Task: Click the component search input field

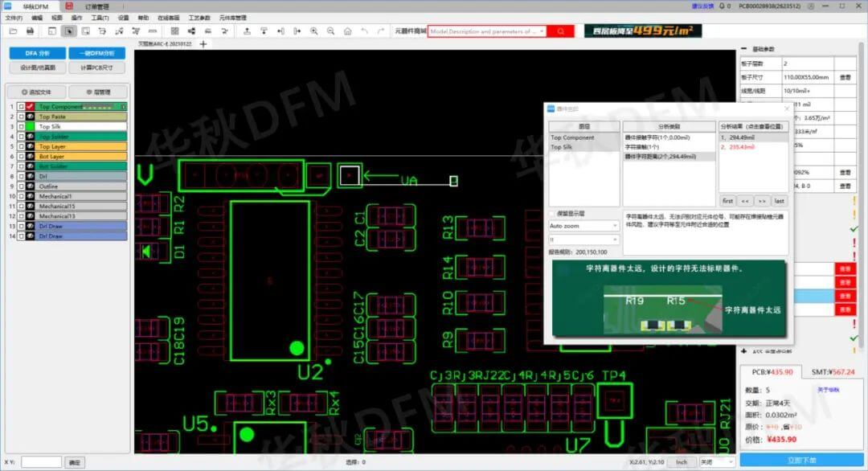Action: pyautogui.click(x=483, y=31)
